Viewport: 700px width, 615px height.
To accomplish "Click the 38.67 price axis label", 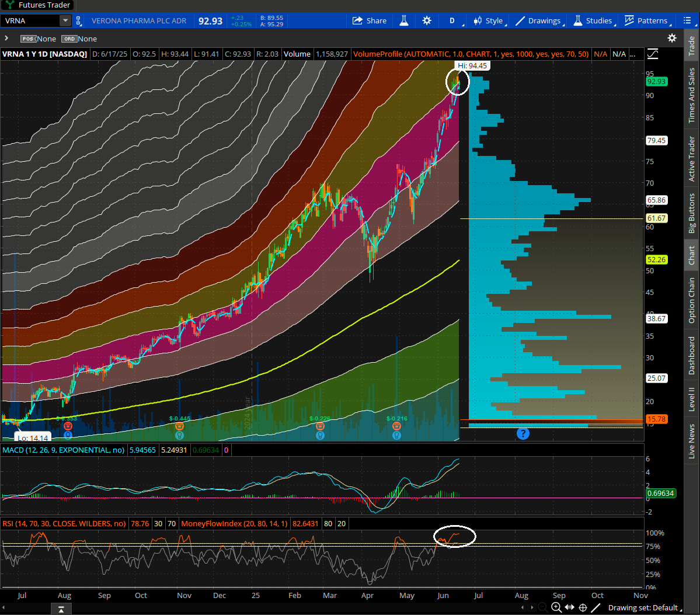I will point(656,318).
